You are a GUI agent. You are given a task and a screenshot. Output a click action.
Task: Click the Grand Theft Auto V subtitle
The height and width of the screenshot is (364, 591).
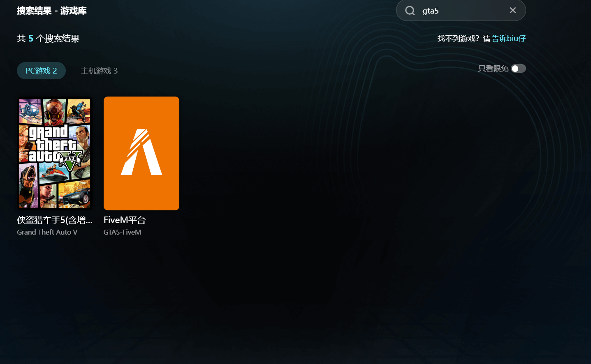coord(47,232)
